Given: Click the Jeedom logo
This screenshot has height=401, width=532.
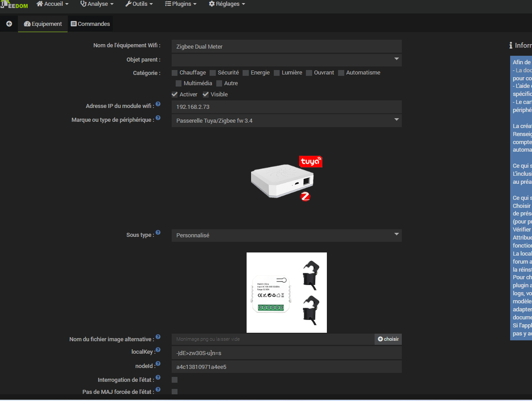Looking at the screenshot, I should pos(14,5).
